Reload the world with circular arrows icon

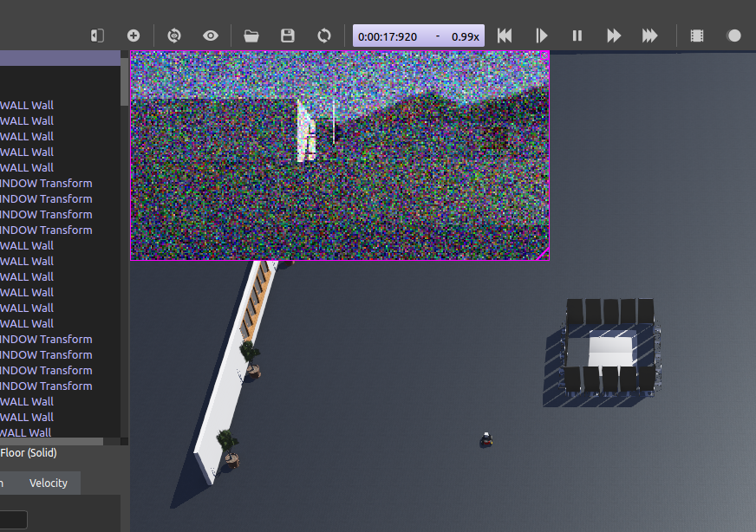coord(324,36)
